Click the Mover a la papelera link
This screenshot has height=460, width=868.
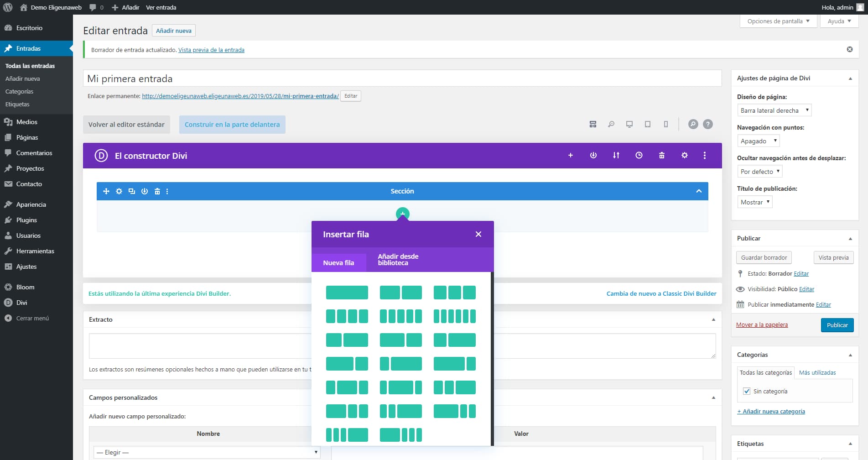pyautogui.click(x=762, y=325)
